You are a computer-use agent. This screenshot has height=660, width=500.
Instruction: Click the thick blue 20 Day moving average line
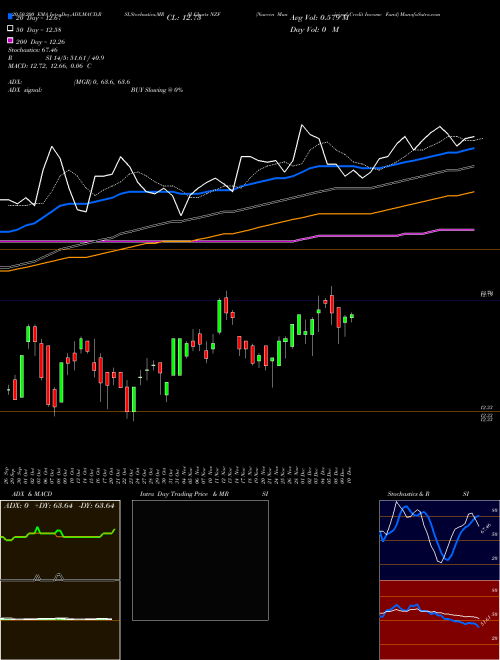[x=236, y=187]
